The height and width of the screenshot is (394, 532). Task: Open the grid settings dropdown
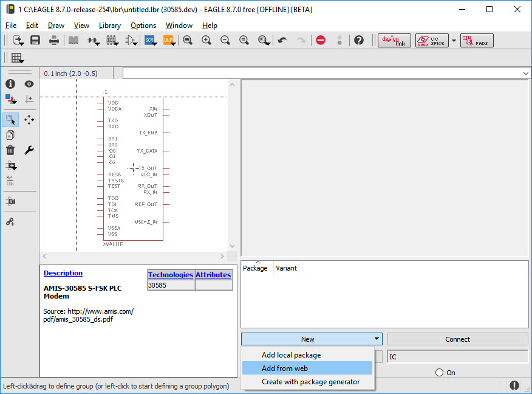point(18,58)
